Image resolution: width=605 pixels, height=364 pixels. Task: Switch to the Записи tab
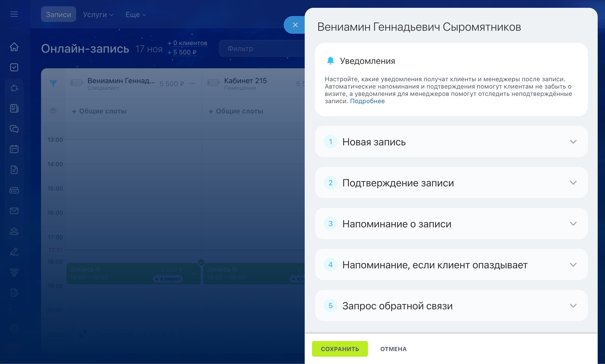click(58, 14)
